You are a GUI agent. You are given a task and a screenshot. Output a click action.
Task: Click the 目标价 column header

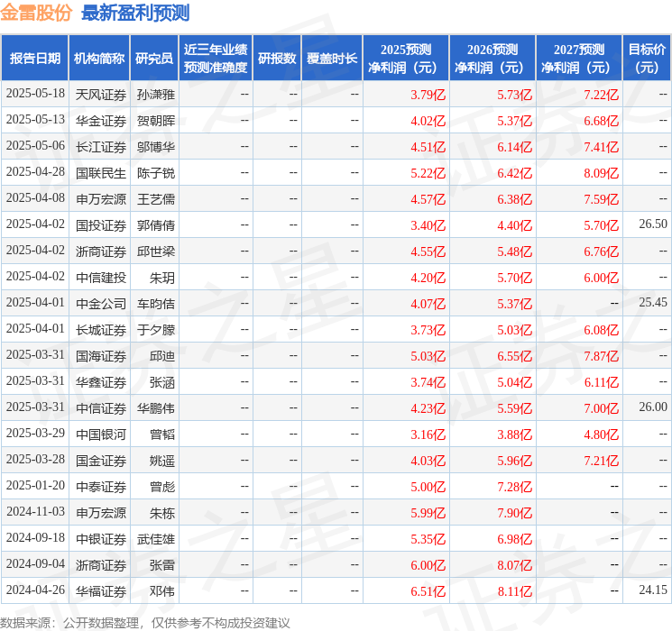pyautogui.click(x=647, y=59)
